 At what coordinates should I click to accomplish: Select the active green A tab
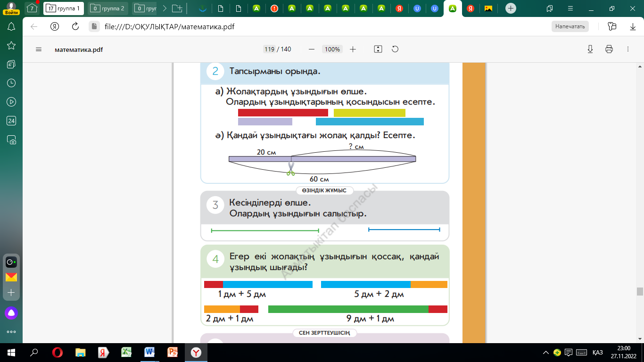point(453,8)
